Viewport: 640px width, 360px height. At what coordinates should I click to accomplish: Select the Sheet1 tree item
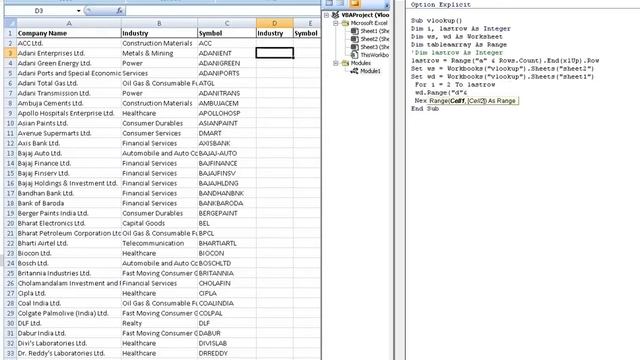tap(374, 31)
